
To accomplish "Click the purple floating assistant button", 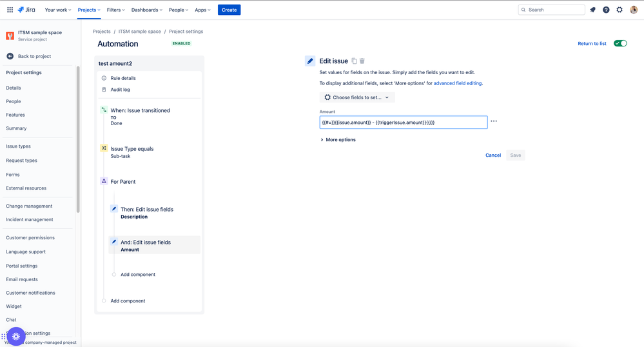I will coord(16,336).
